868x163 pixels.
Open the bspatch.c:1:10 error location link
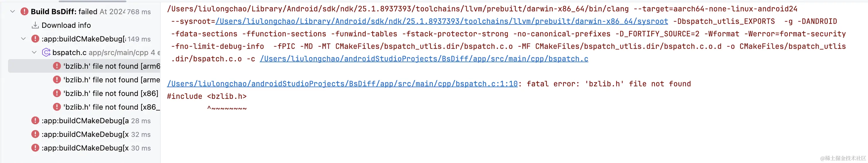tap(342, 84)
